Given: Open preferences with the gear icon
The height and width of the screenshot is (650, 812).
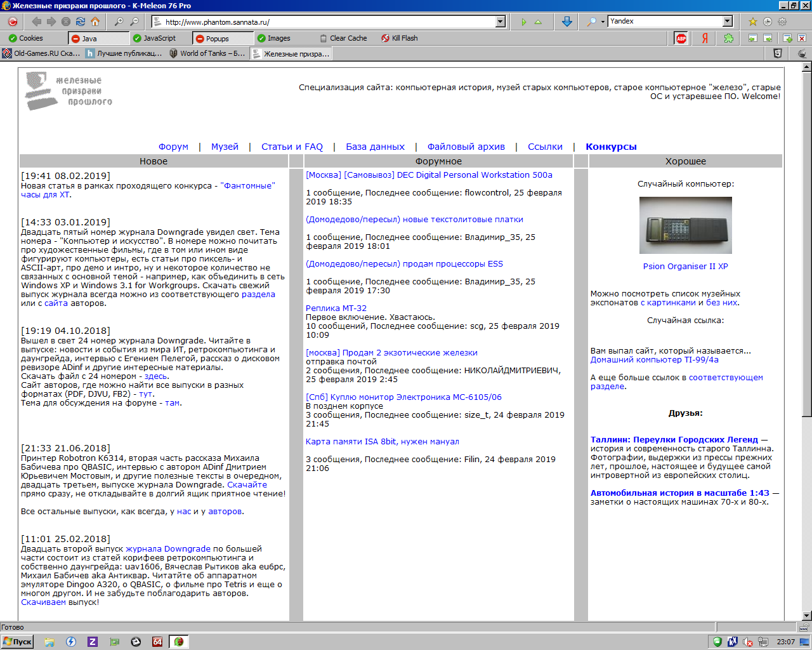Looking at the screenshot, I should pos(782,22).
